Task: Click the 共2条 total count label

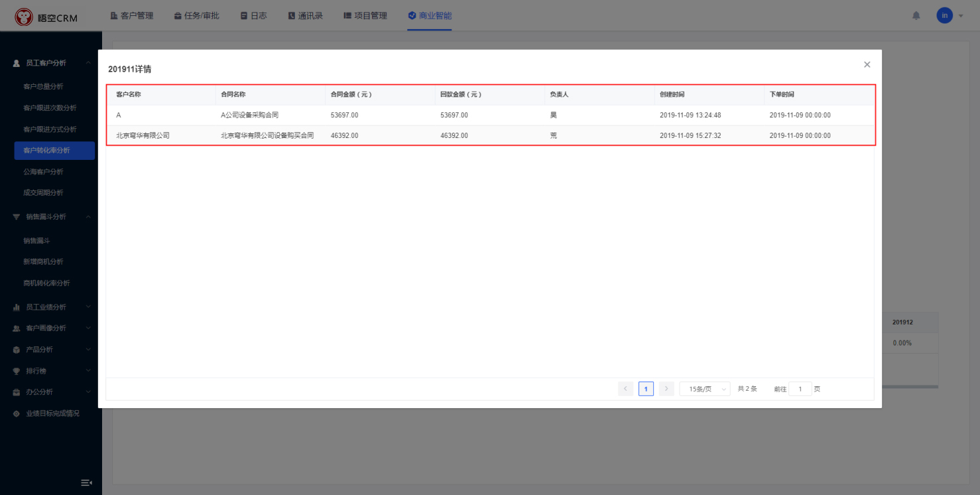Action: (x=747, y=389)
